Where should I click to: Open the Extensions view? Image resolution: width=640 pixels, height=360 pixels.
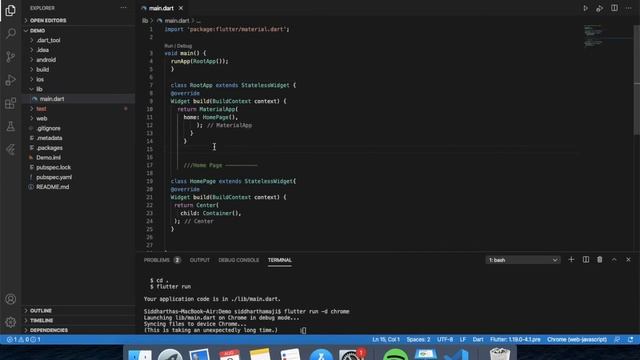[11, 103]
